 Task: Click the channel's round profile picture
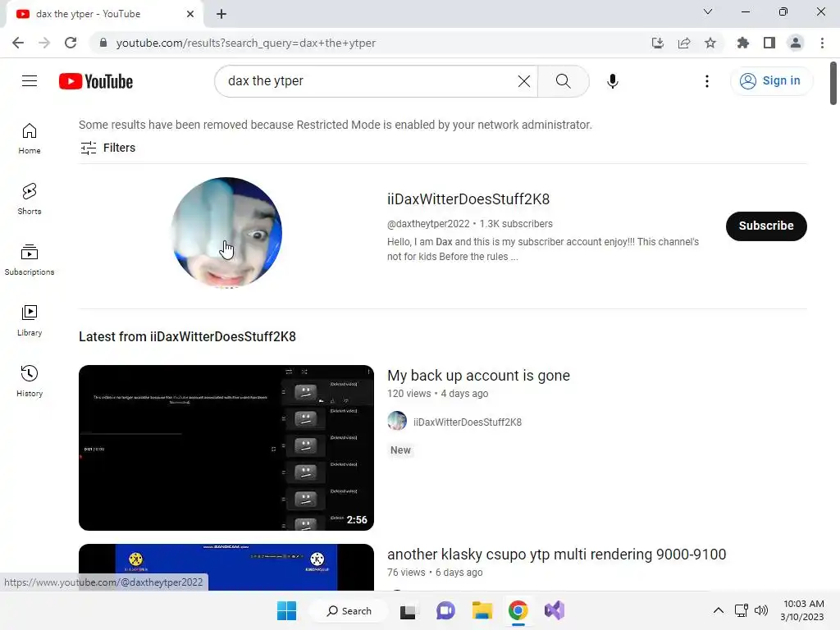point(226,232)
